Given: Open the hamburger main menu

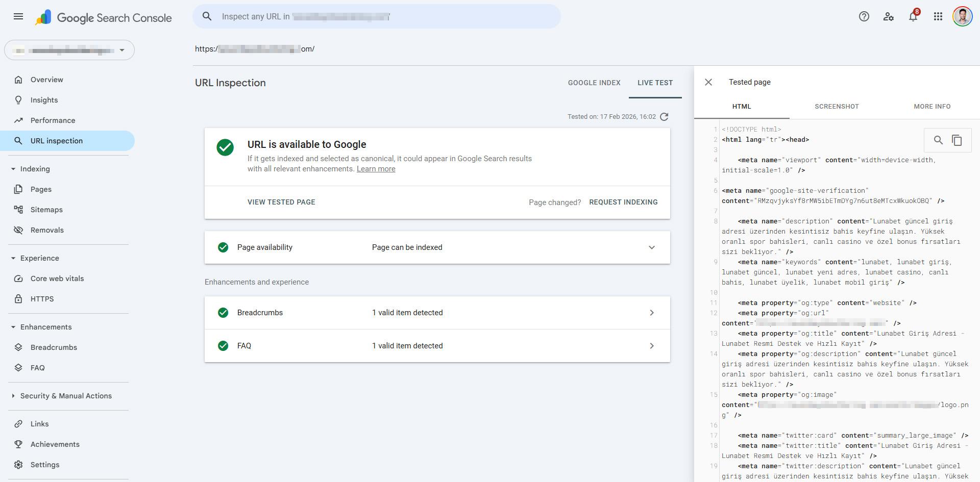Looking at the screenshot, I should point(18,16).
